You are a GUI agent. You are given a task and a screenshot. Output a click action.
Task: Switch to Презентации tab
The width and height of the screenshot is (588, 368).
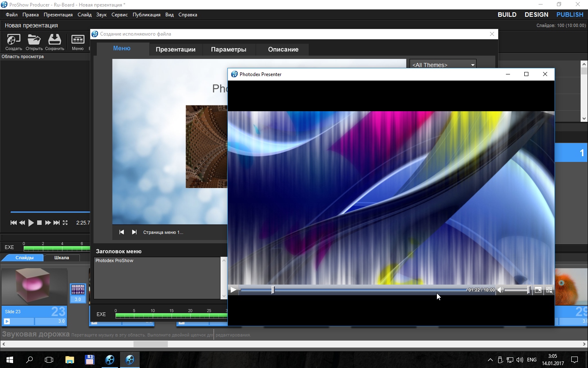pyautogui.click(x=176, y=49)
